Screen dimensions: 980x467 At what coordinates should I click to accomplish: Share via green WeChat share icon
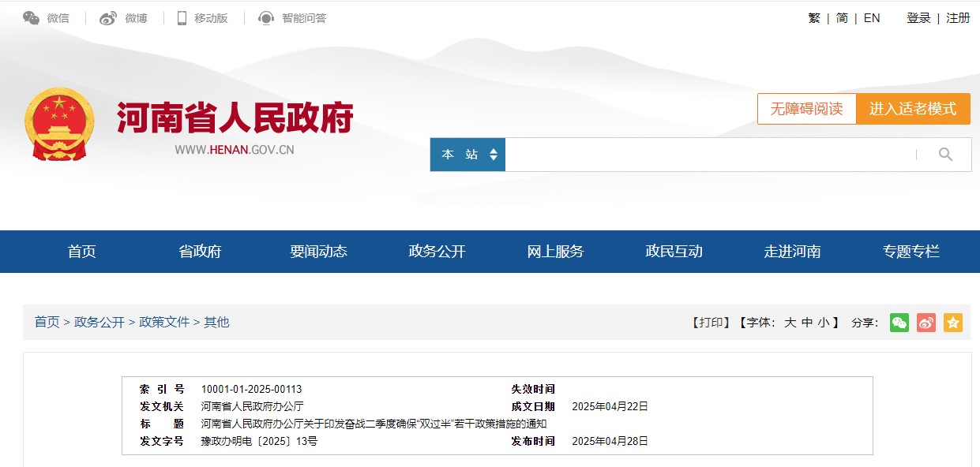pyautogui.click(x=899, y=323)
